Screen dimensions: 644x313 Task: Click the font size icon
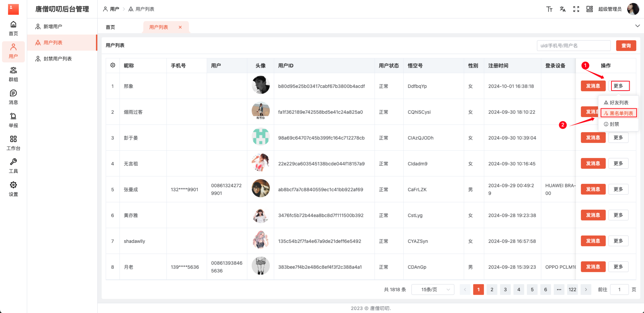pos(549,9)
